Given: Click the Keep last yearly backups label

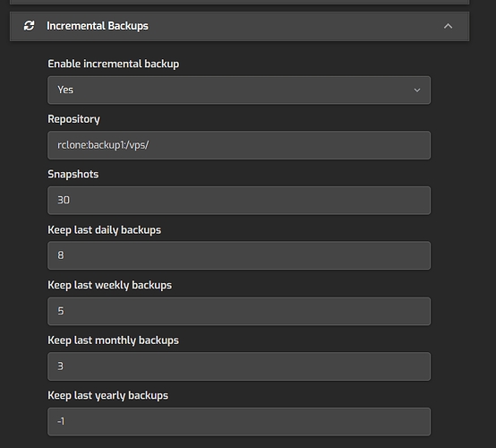Looking at the screenshot, I should (x=107, y=396).
